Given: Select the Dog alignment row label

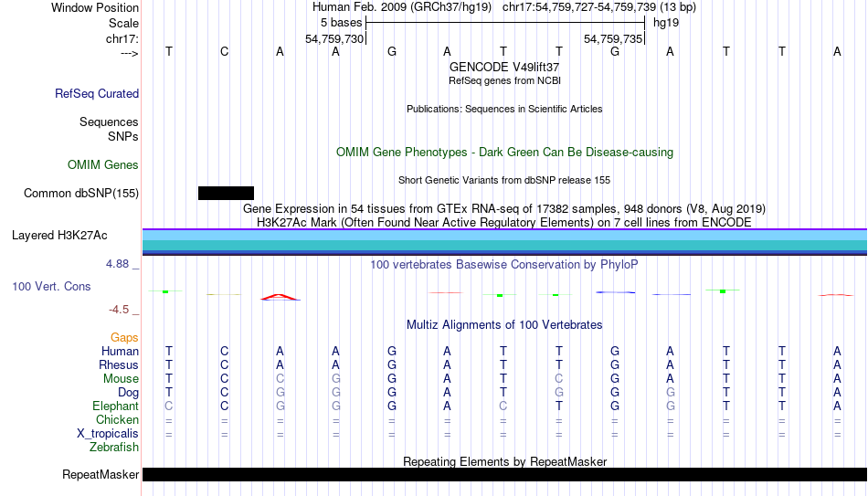Looking at the screenshot, I should [x=128, y=393].
